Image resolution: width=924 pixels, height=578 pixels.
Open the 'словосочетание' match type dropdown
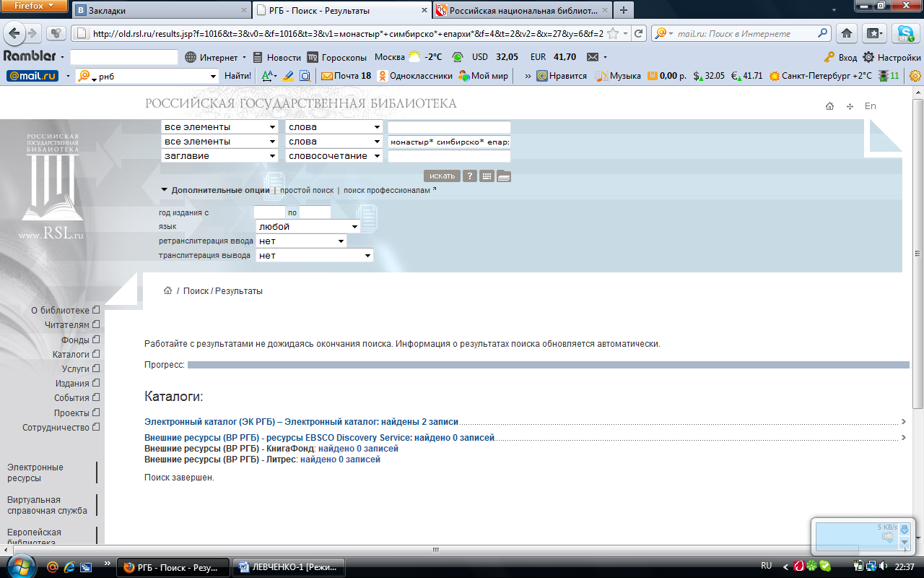(x=334, y=156)
